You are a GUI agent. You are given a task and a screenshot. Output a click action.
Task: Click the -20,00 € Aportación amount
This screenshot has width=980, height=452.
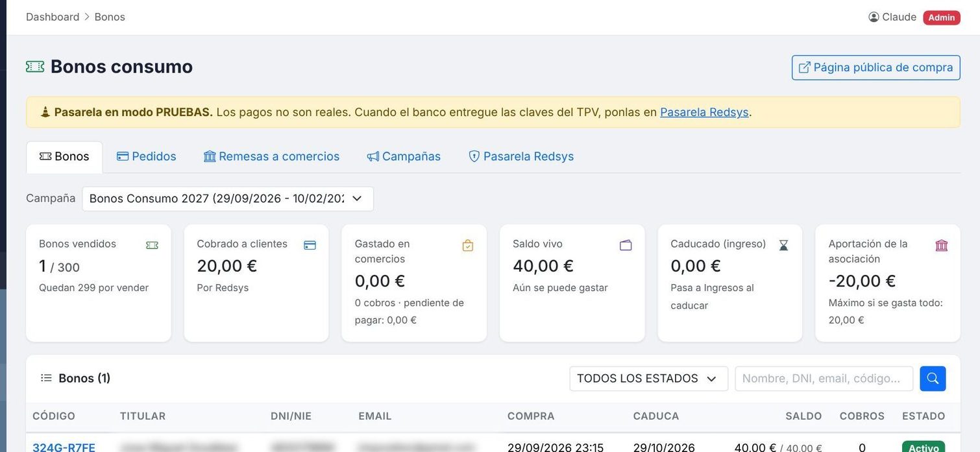point(863,281)
